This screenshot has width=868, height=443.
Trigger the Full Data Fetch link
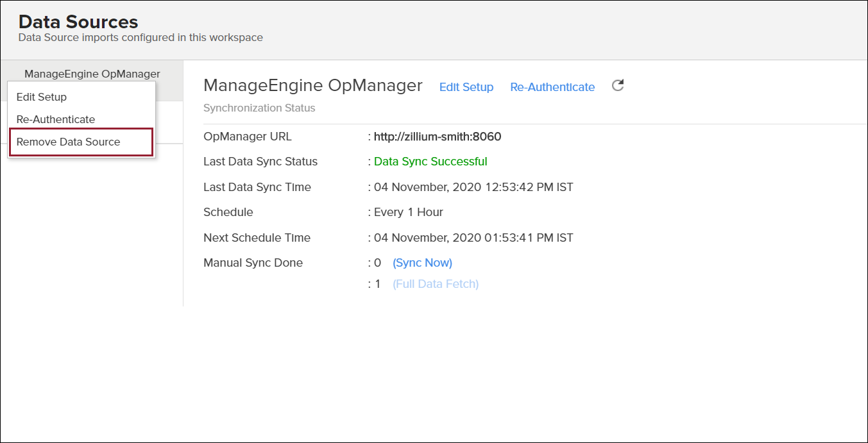click(x=436, y=284)
